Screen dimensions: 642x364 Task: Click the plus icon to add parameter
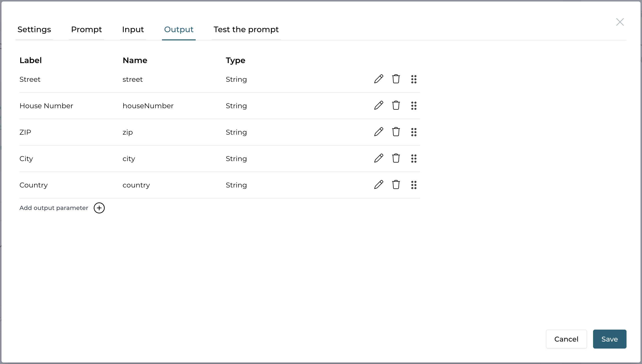pyautogui.click(x=99, y=208)
